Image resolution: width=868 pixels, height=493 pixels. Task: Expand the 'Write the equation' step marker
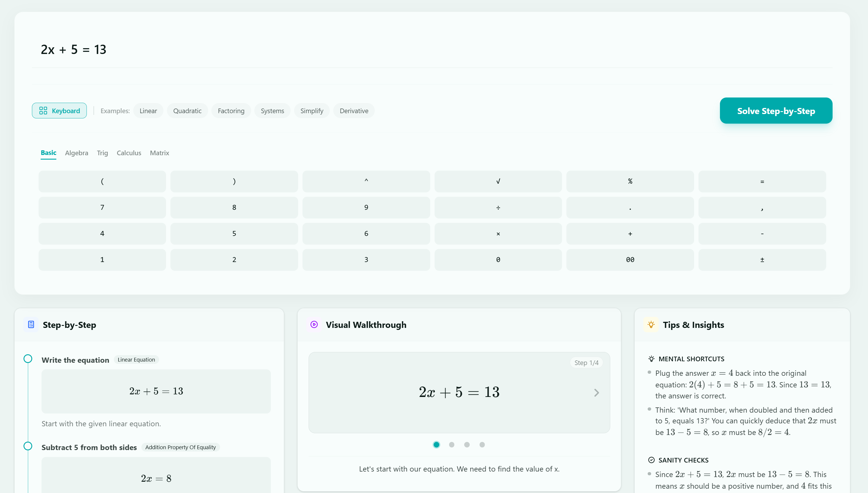28,359
